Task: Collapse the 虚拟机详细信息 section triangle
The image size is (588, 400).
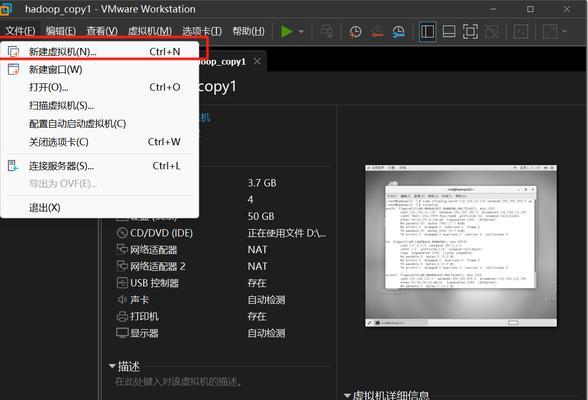Action: [347, 395]
